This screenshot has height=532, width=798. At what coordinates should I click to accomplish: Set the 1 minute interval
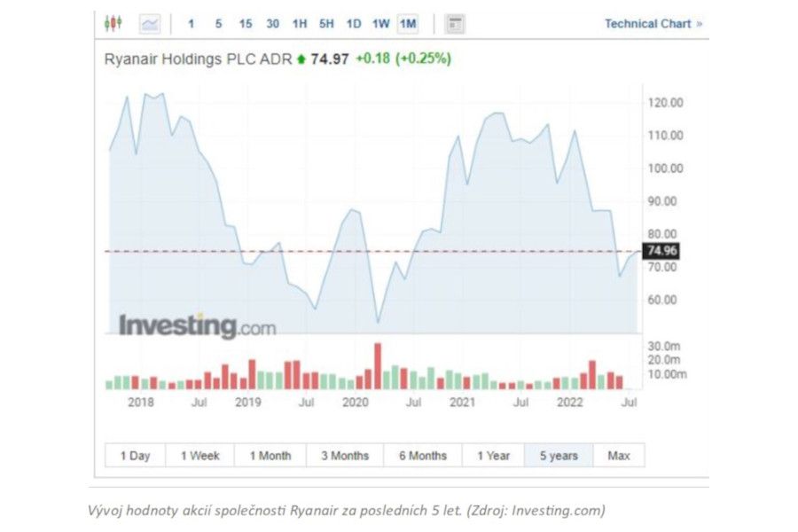click(x=191, y=24)
